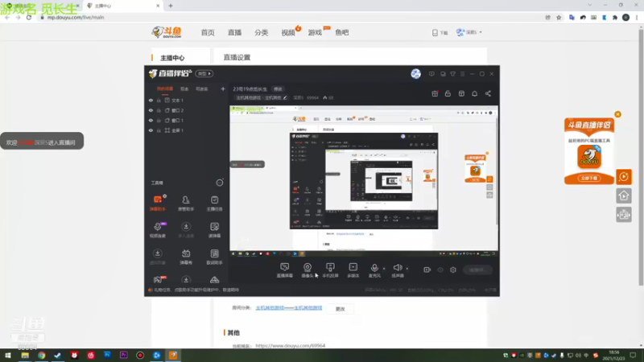
Task: Open 视频 in the Douyu navigation
Action: pos(288,32)
